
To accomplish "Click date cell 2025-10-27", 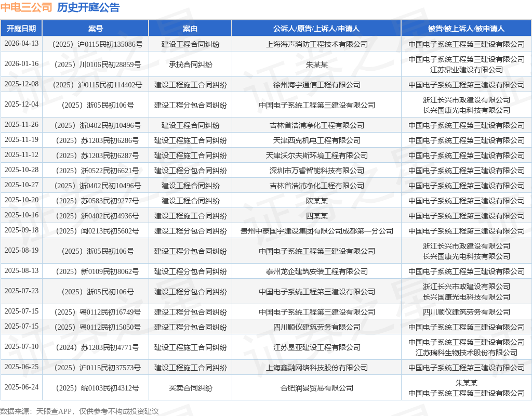I will pyautogui.click(x=21, y=185).
